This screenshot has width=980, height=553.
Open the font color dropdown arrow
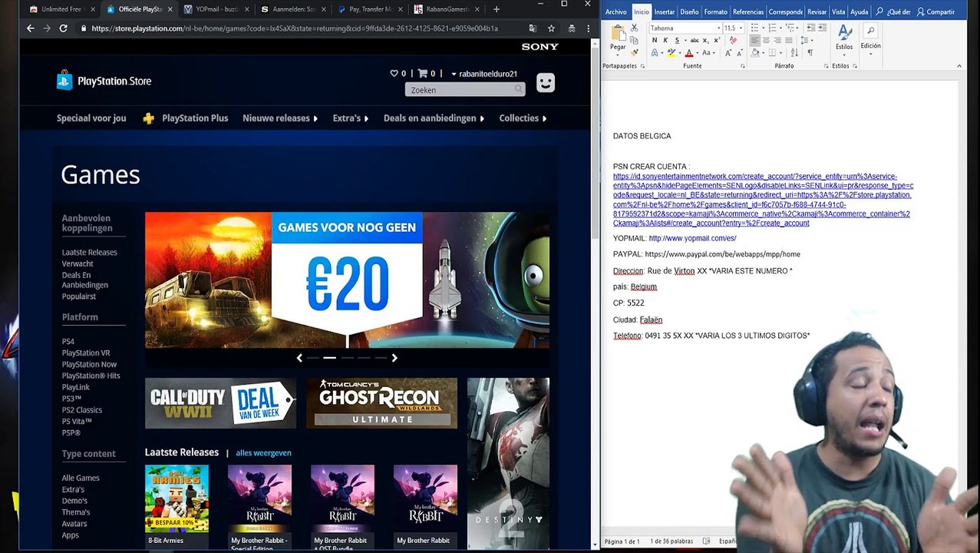pyautogui.click(x=698, y=53)
